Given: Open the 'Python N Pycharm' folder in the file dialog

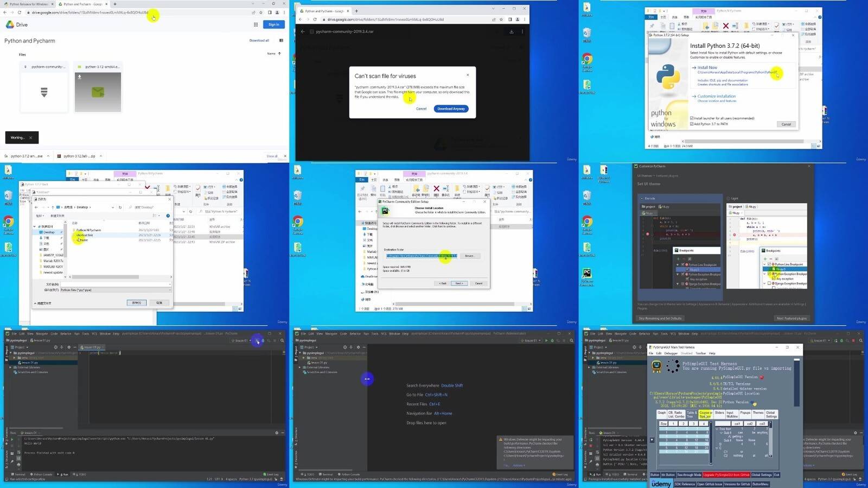Looking at the screenshot, I should [88, 230].
